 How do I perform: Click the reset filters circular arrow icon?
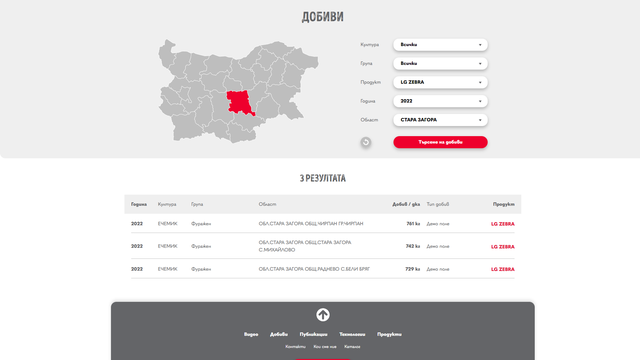tap(366, 142)
